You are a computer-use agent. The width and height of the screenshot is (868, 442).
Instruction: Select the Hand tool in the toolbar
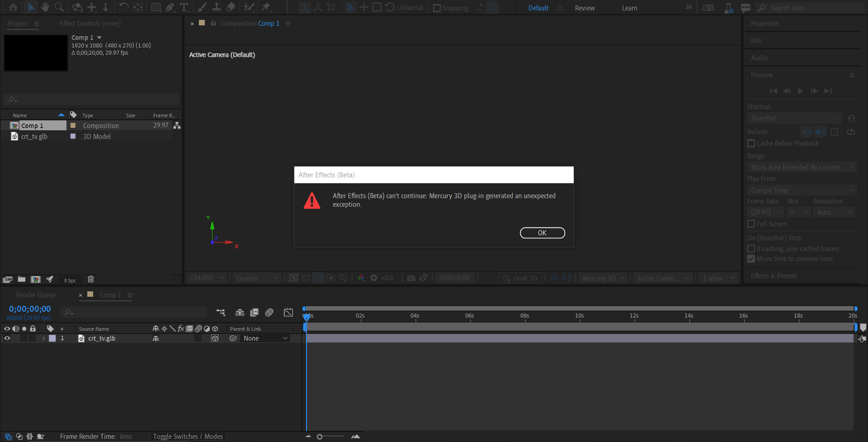tap(45, 7)
